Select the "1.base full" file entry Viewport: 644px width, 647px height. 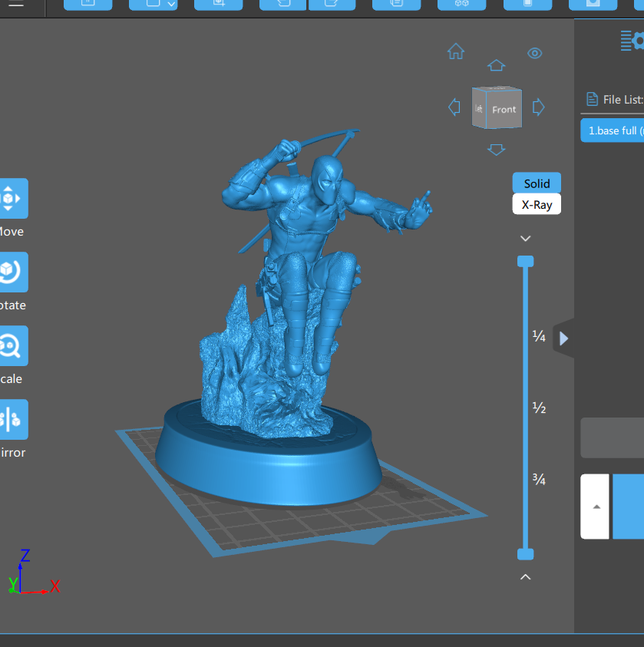(x=613, y=130)
